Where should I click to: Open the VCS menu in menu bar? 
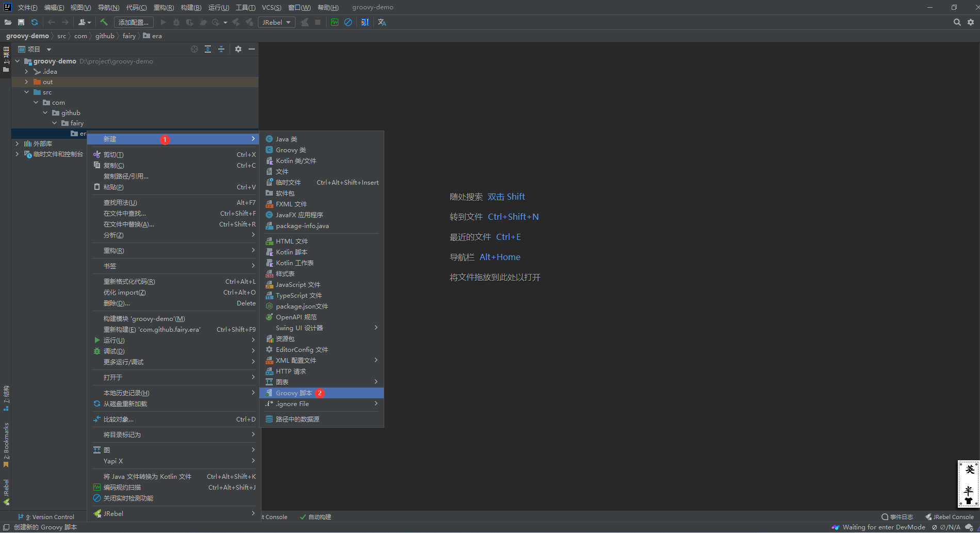point(271,7)
